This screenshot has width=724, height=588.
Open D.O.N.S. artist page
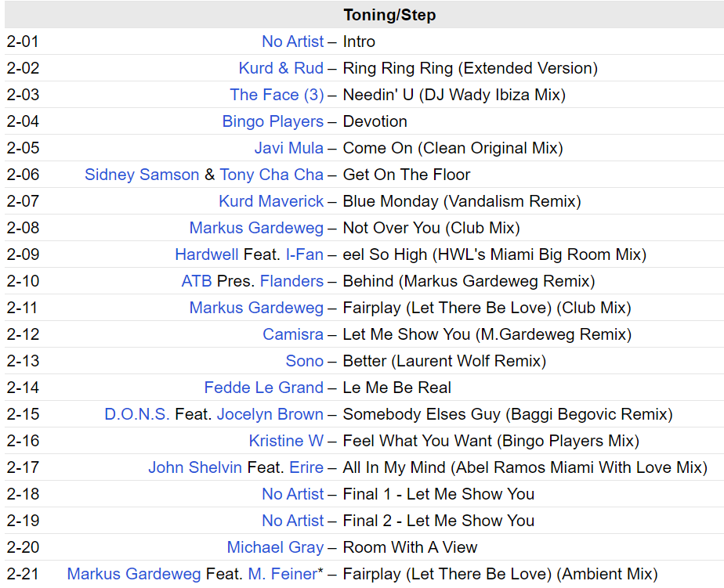pyautogui.click(x=137, y=414)
